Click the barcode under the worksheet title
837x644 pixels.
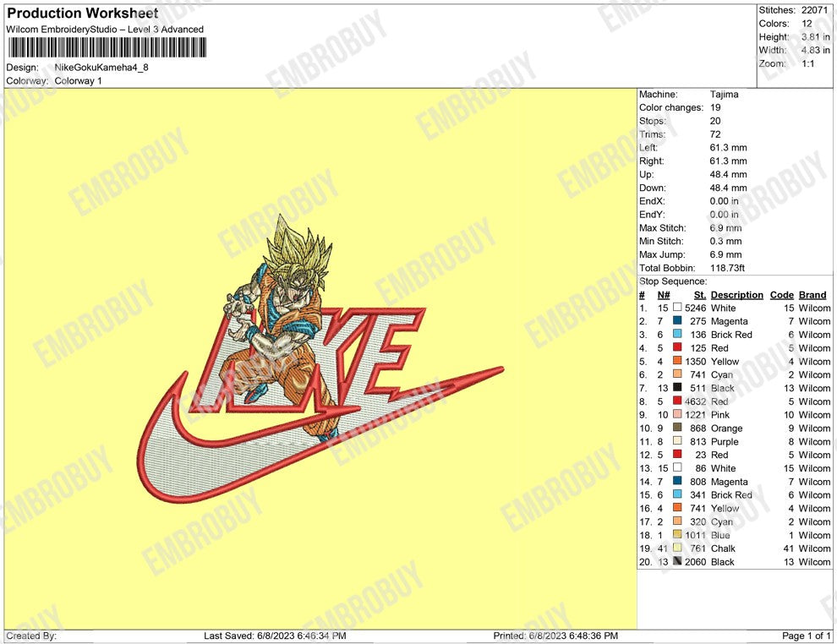(107, 48)
